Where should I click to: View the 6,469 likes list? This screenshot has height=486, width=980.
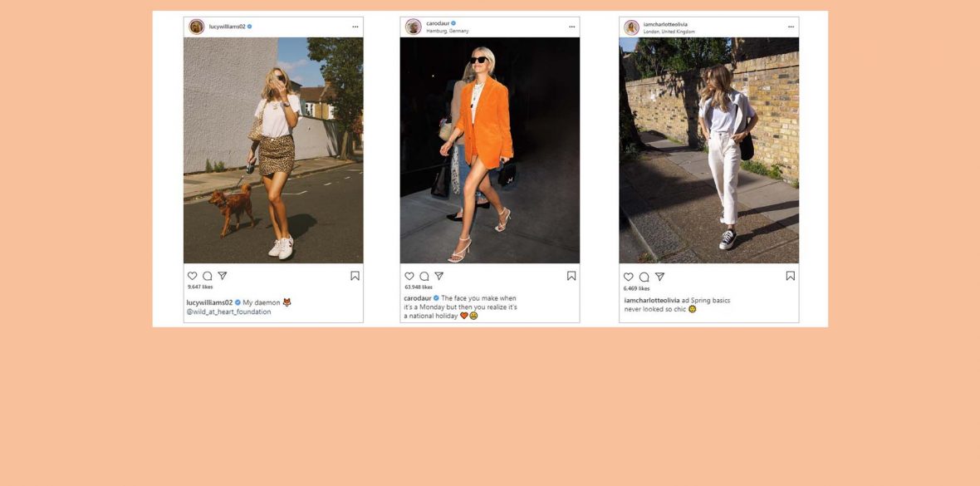click(x=636, y=288)
